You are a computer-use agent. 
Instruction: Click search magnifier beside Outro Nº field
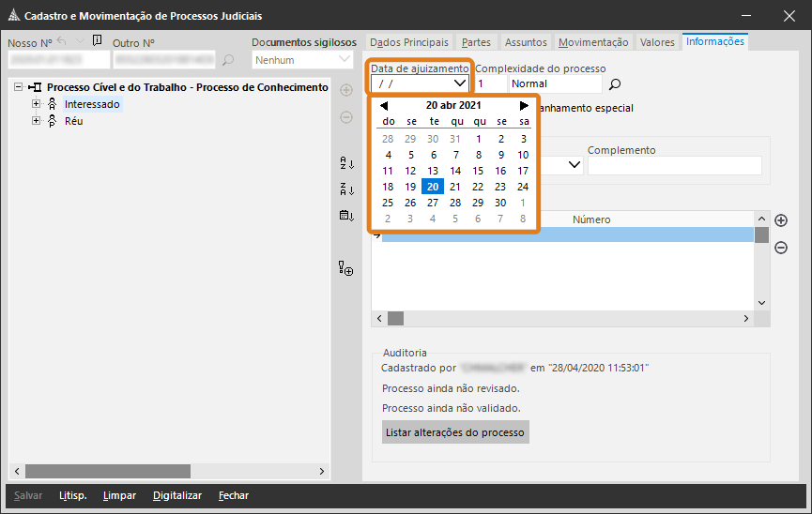(x=228, y=61)
